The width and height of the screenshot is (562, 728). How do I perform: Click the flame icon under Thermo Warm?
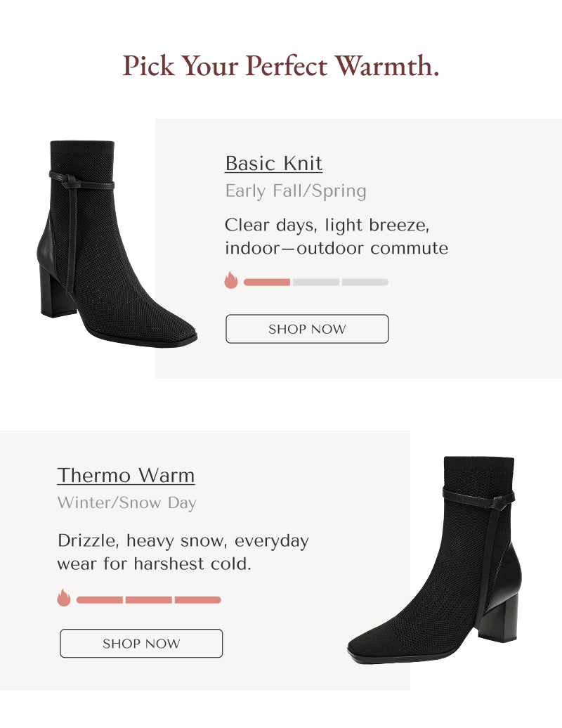pos(64,597)
